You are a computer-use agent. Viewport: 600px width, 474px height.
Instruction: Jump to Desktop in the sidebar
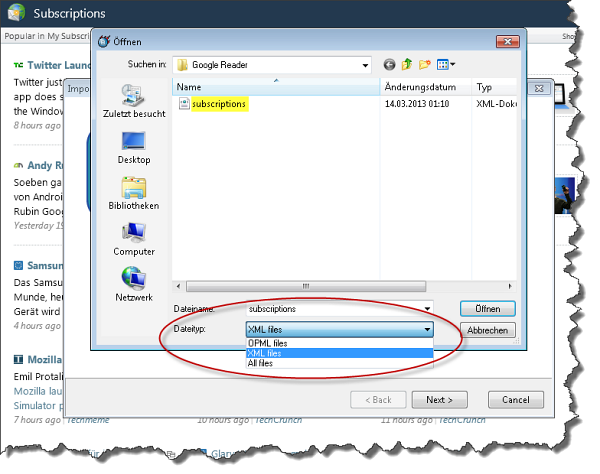(134, 148)
